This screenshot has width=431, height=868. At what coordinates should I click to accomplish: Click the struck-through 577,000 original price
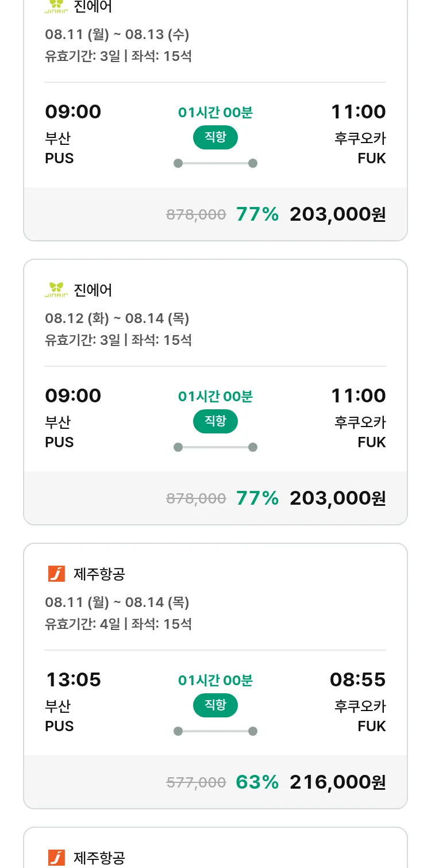click(x=196, y=782)
